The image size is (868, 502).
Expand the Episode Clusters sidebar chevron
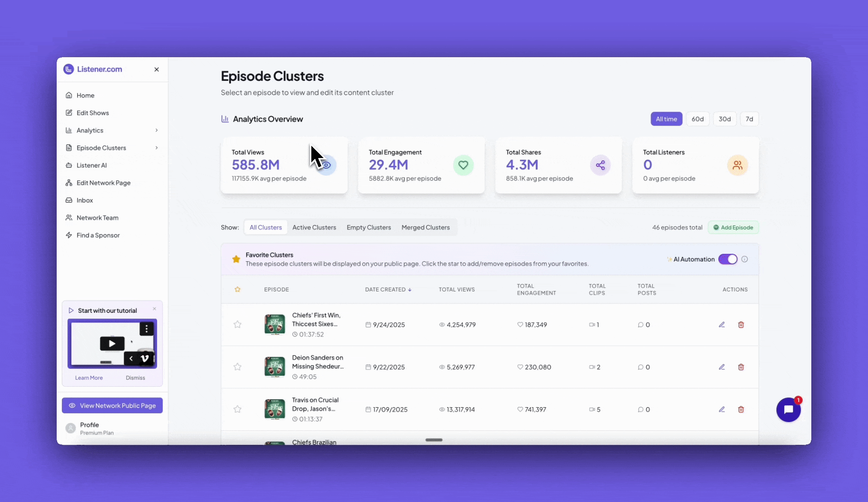(x=157, y=148)
